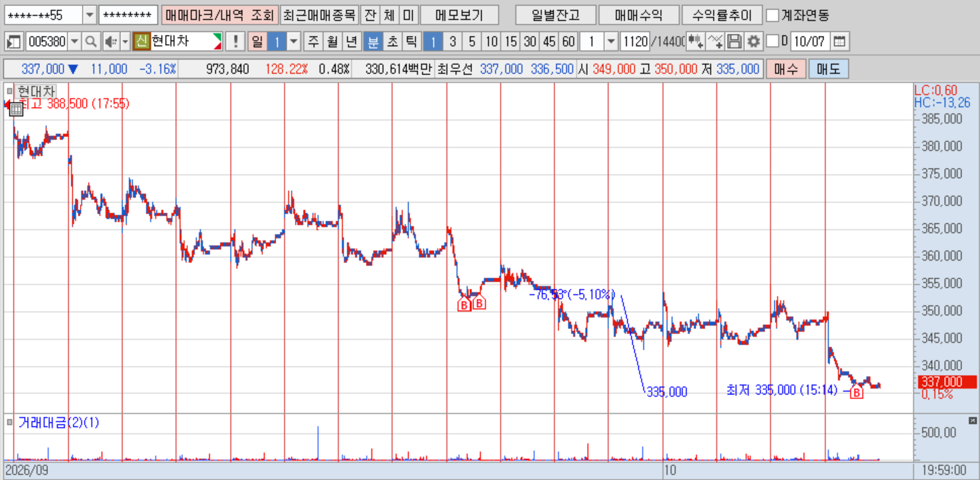
Task: Enable 계좌연동 checkbox
Action: (x=772, y=15)
